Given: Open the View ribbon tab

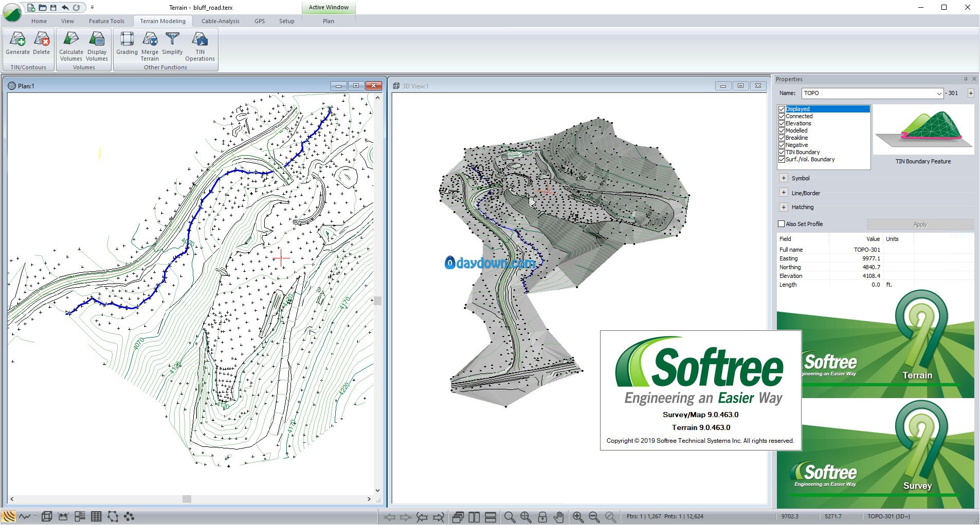Looking at the screenshot, I should pos(67,21).
